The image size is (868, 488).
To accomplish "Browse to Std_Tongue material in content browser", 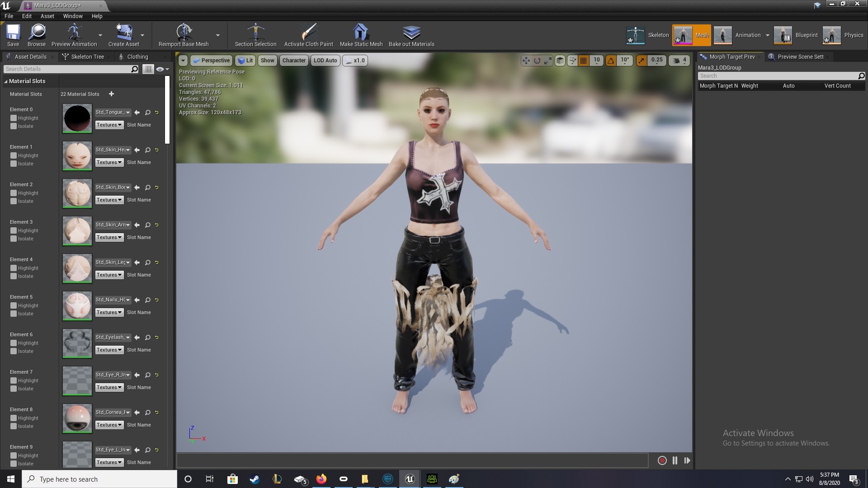I will pyautogui.click(x=147, y=113).
